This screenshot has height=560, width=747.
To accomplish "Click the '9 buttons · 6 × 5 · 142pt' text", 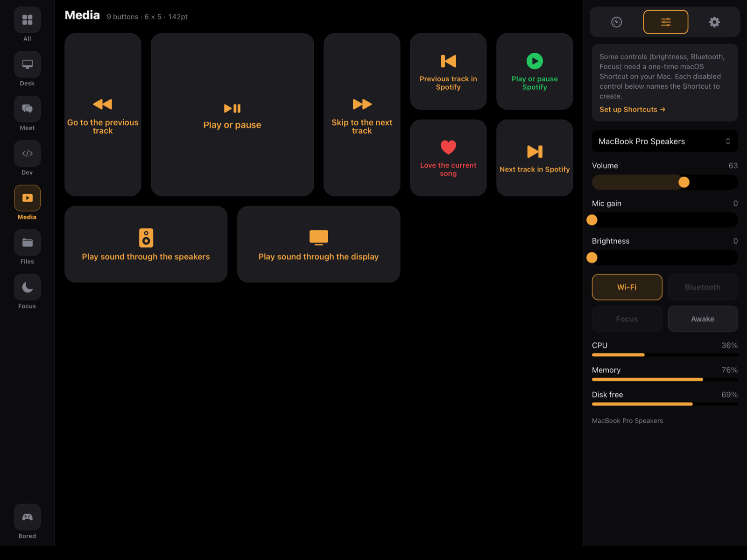I will pos(147,17).
